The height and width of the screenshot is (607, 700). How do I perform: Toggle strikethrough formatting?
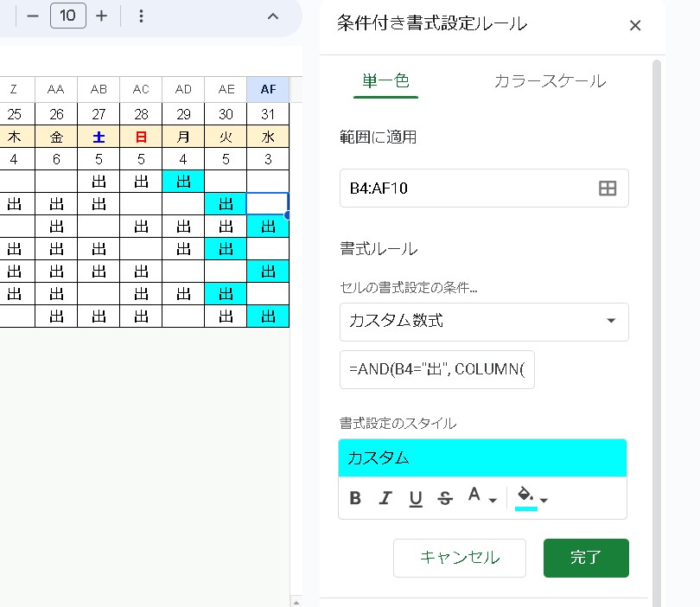[444, 498]
